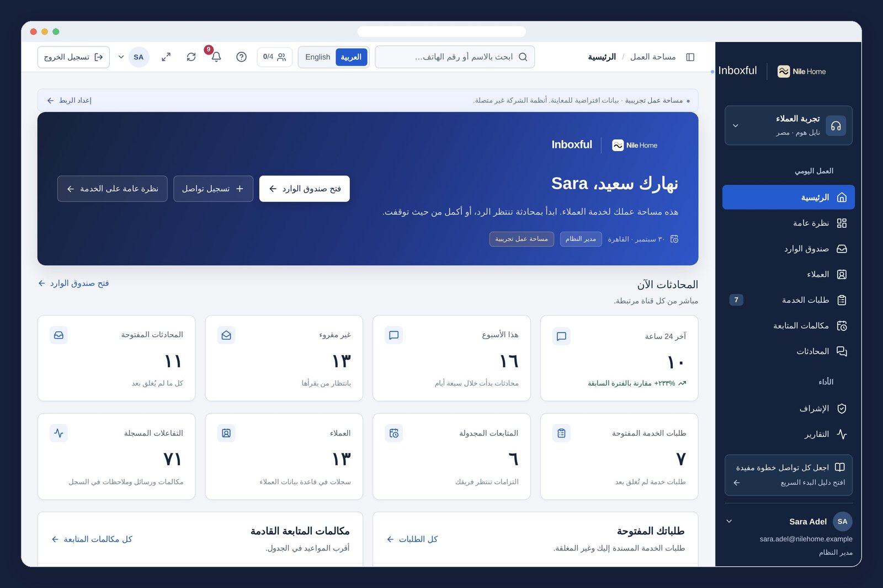Click نظرة عامة على الخدمة button
This screenshot has width=883, height=588.
[x=112, y=189]
